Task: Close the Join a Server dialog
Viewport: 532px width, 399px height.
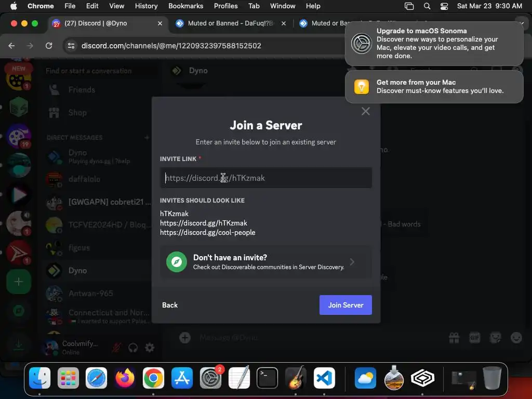Action: click(365, 111)
